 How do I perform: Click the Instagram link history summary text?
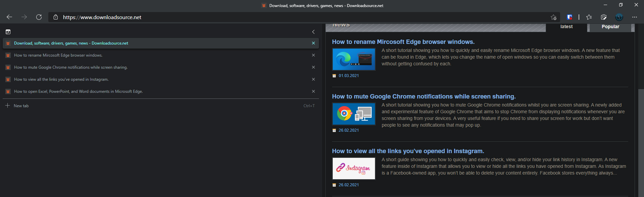click(504, 166)
